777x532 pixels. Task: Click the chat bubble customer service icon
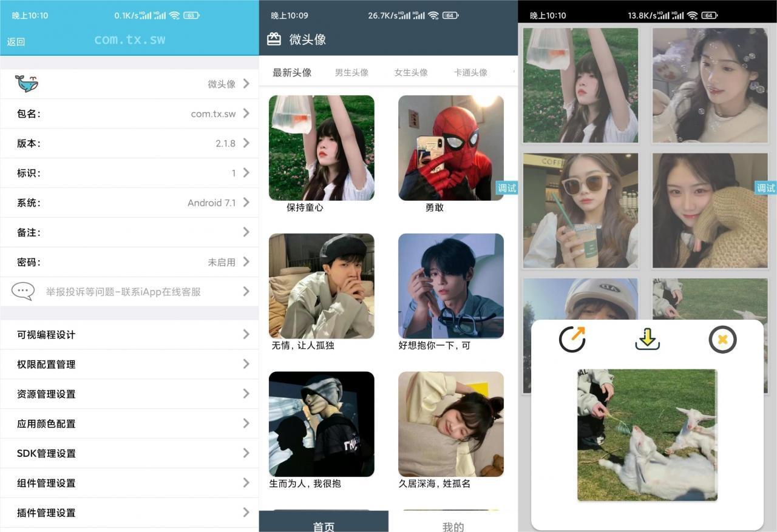click(x=23, y=291)
